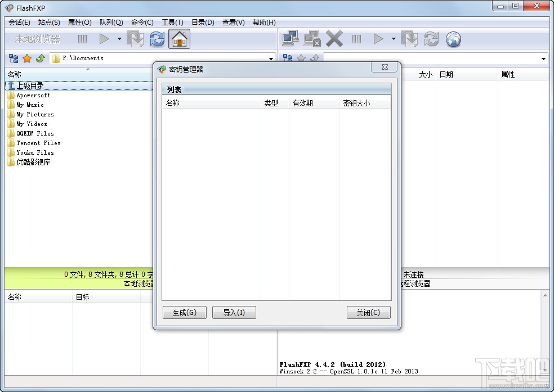Close the key manager via 关闭(C)

click(x=368, y=312)
